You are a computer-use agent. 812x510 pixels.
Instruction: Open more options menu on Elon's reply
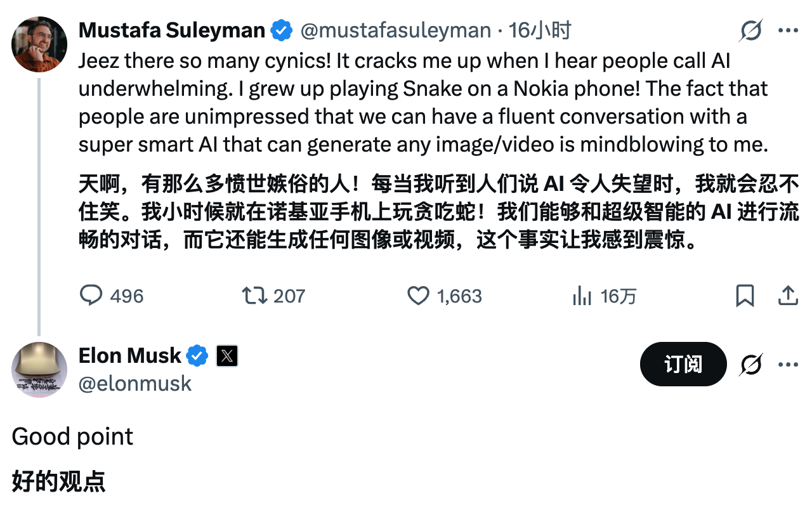787,365
